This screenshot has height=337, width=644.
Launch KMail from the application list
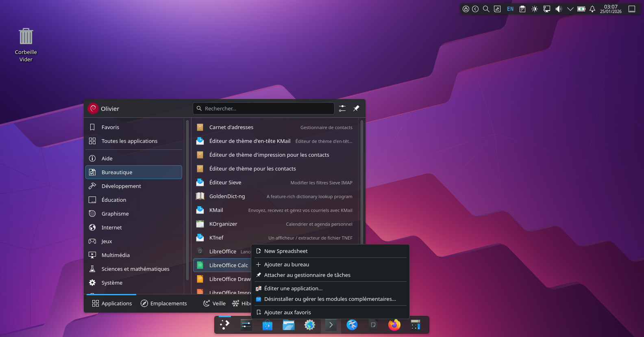click(x=275, y=210)
